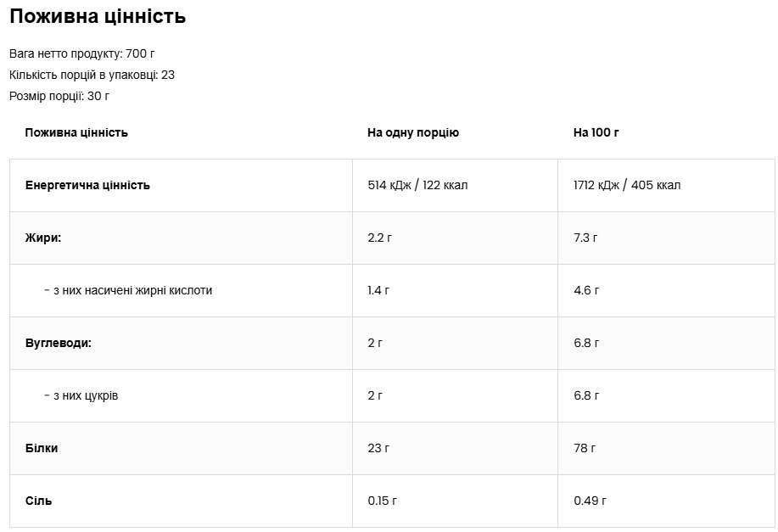
Task: Click 'з них насичені жирні кислоти' row
Action: pos(128,290)
